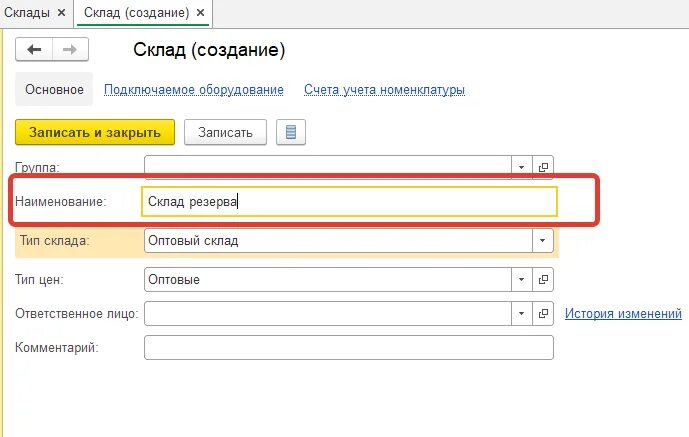This screenshot has width=689, height=437.
Task: Open the list icon menu next to Записать
Action: coord(291,132)
